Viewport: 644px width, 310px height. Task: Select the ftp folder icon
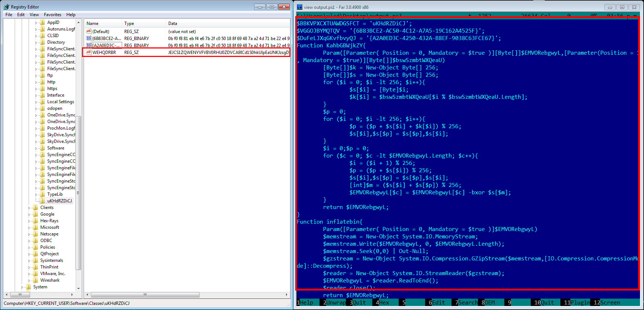click(43, 75)
